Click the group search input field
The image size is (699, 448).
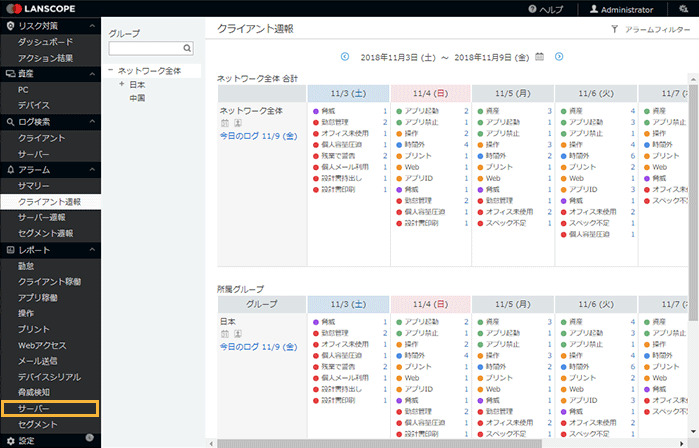pyautogui.click(x=145, y=47)
